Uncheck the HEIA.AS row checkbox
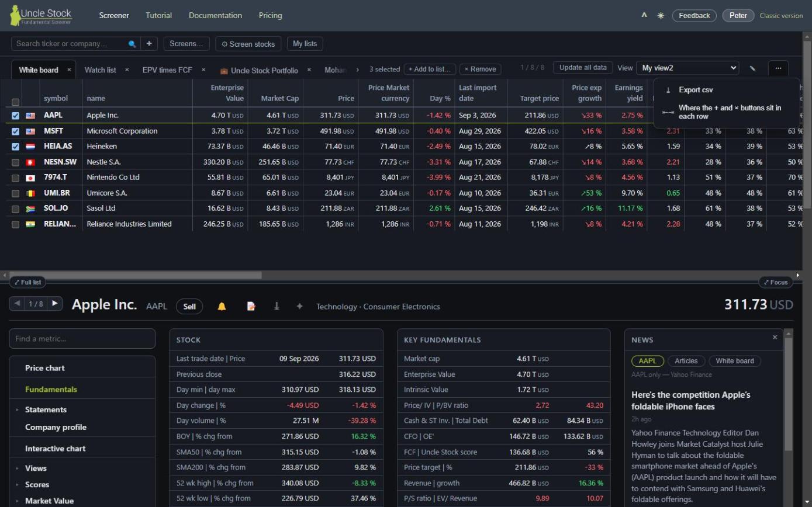Screen dimensions: 812x507 point(15,147)
